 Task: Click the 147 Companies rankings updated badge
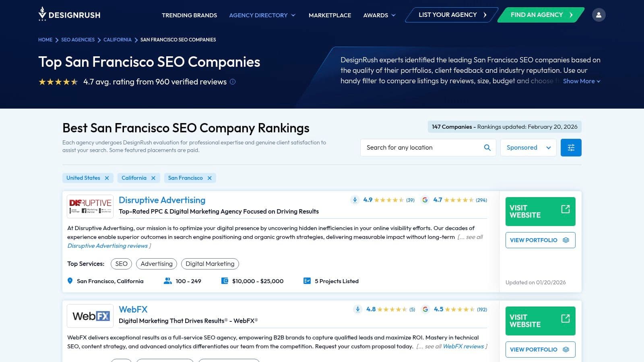tap(504, 127)
